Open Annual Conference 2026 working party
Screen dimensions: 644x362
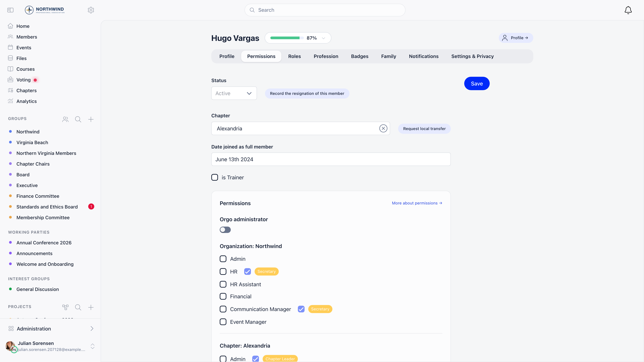[44, 243]
